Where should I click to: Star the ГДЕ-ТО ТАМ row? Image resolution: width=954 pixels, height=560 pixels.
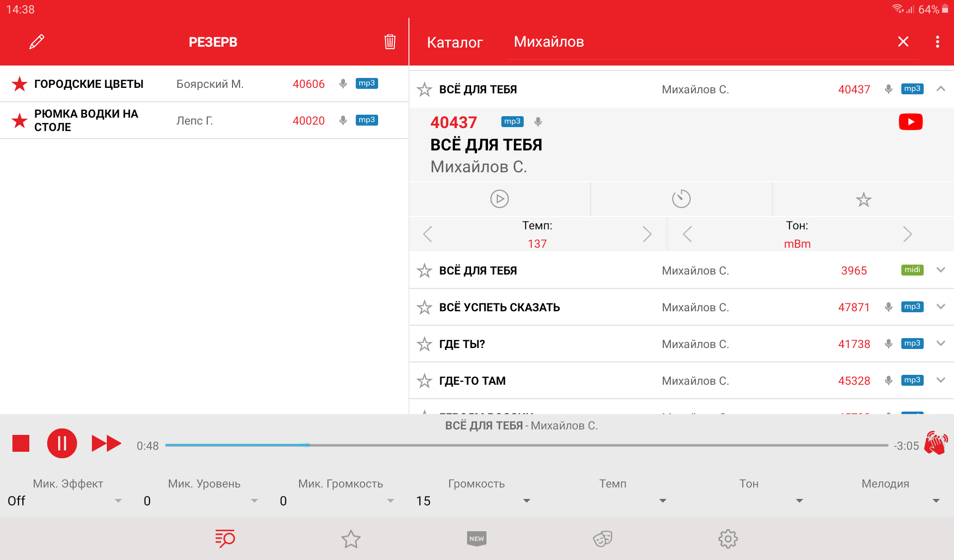coord(424,381)
